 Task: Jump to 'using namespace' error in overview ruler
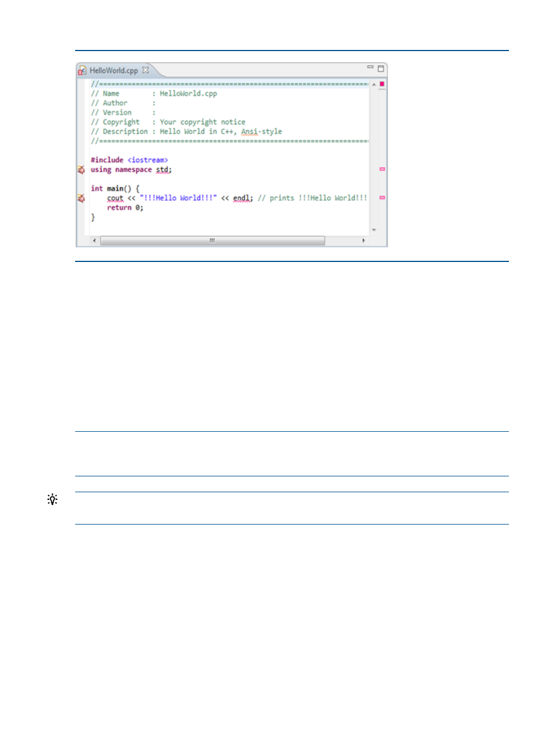382,169
